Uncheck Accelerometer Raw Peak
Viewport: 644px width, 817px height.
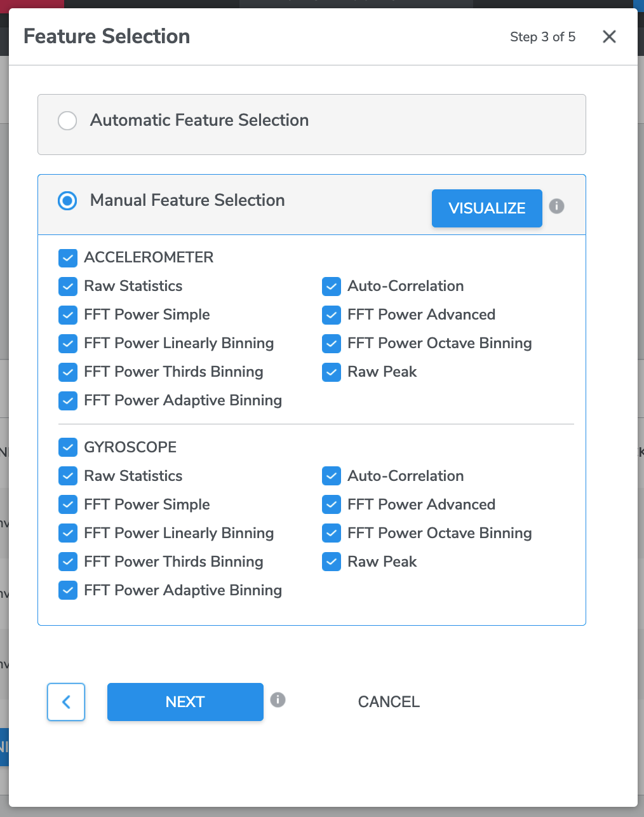(x=332, y=372)
